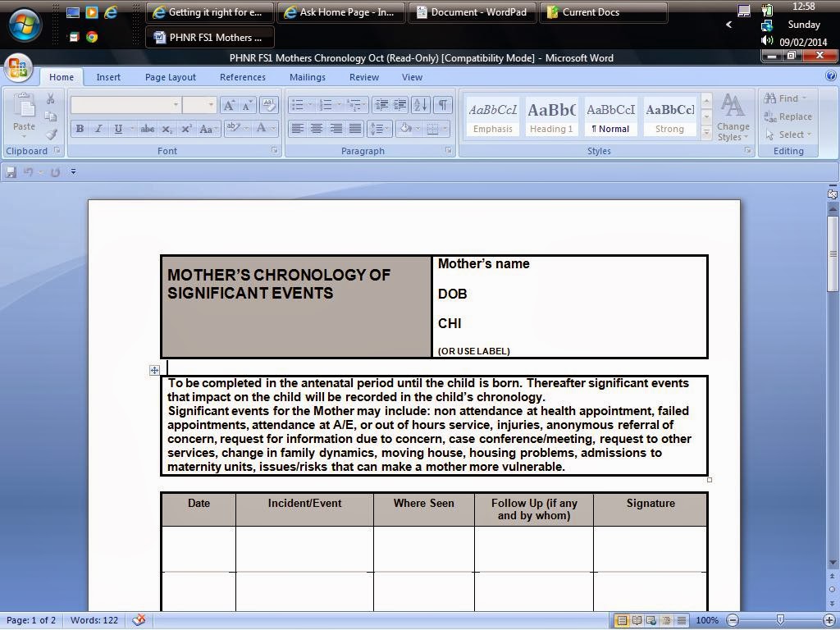Screen dimensions: 840x630
Task: Switch to the Page Layout tab
Action: click(171, 77)
